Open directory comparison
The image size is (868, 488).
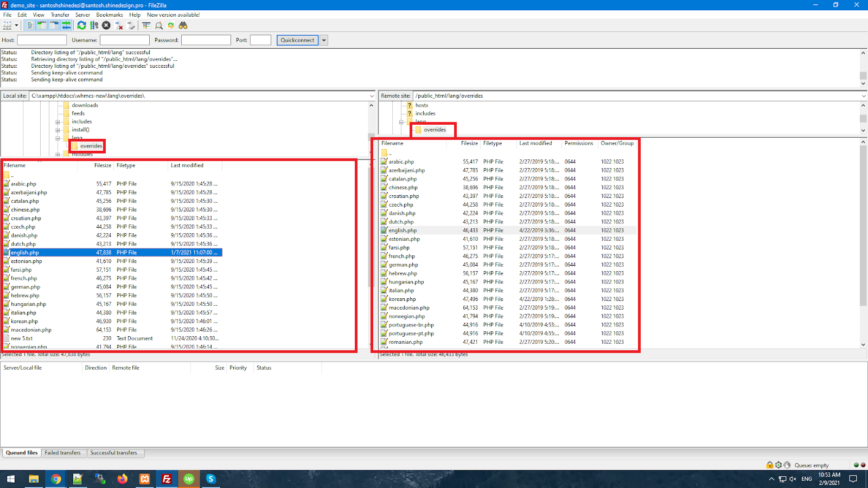(159, 25)
